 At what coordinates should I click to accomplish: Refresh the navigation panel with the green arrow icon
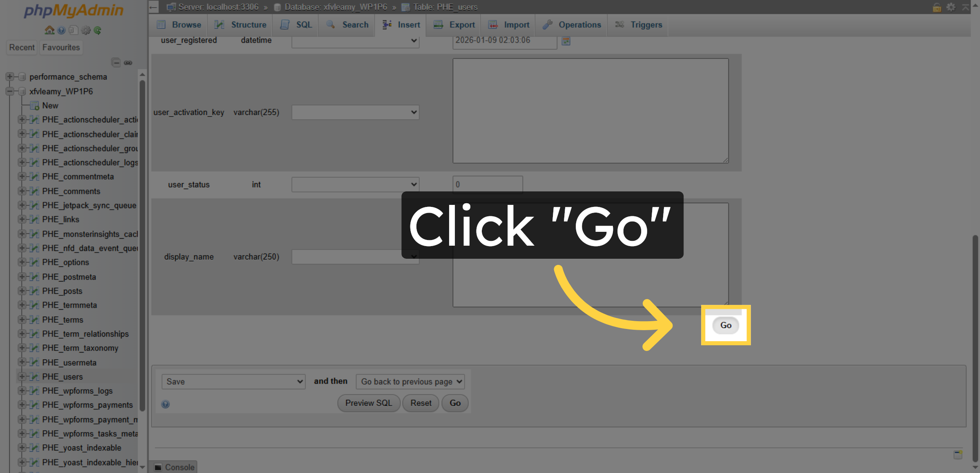97,30
